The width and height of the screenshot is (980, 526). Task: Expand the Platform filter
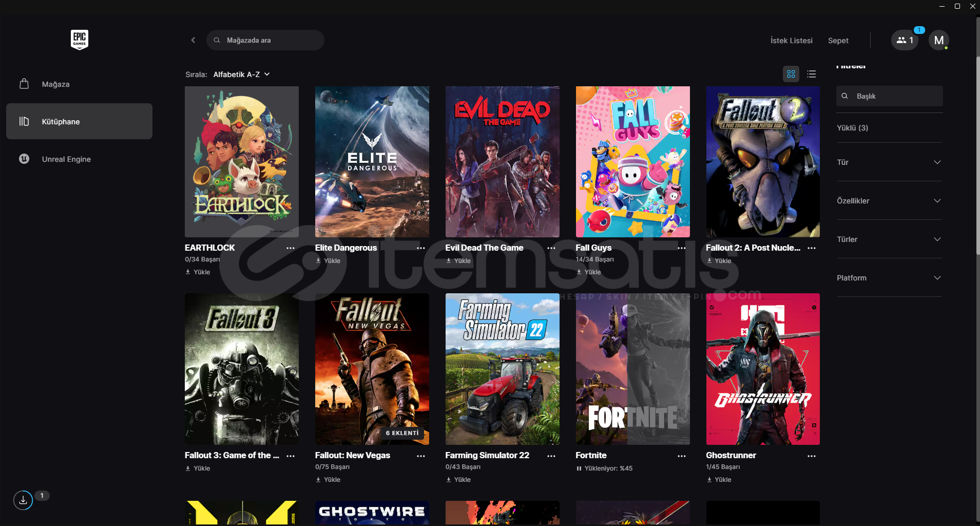tap(889, 278)
